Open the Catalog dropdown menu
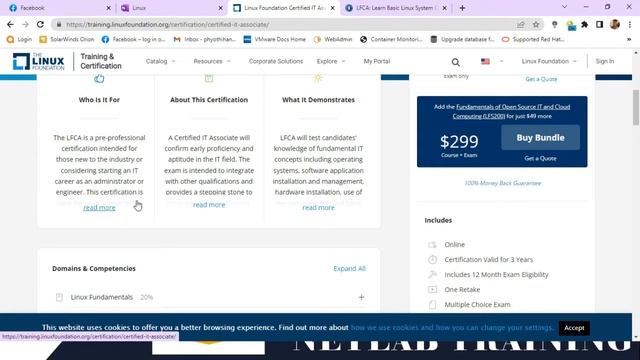Screen dimensions: 640x360 [x=160, y=61]
